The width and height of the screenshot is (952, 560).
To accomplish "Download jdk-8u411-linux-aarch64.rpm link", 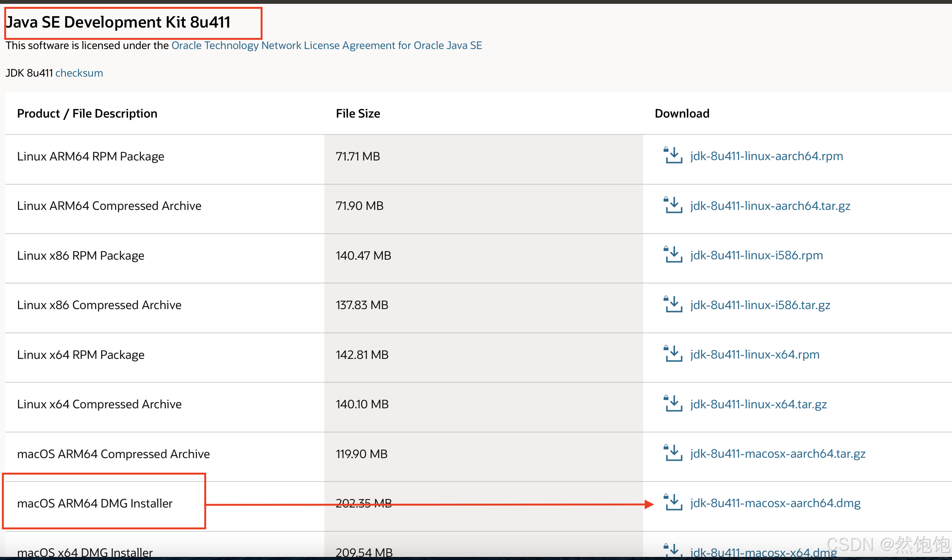I will (767, 156).
